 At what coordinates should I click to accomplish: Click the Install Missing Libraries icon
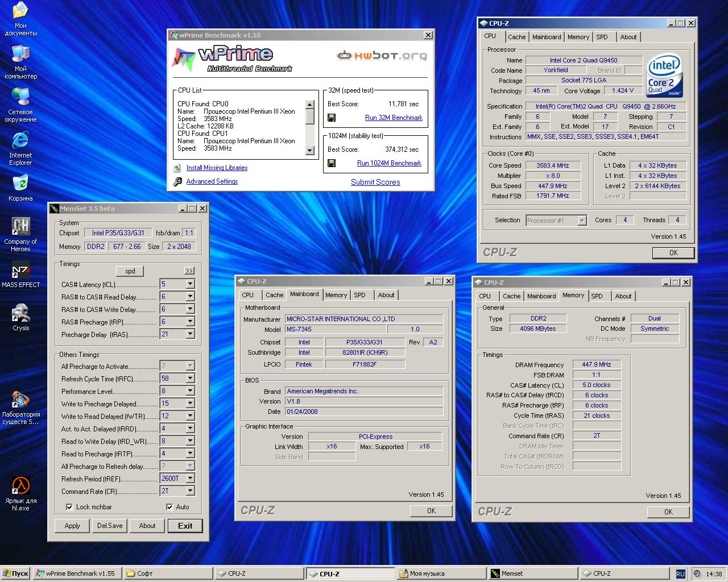pyautogui.click(x=176, y=168)
